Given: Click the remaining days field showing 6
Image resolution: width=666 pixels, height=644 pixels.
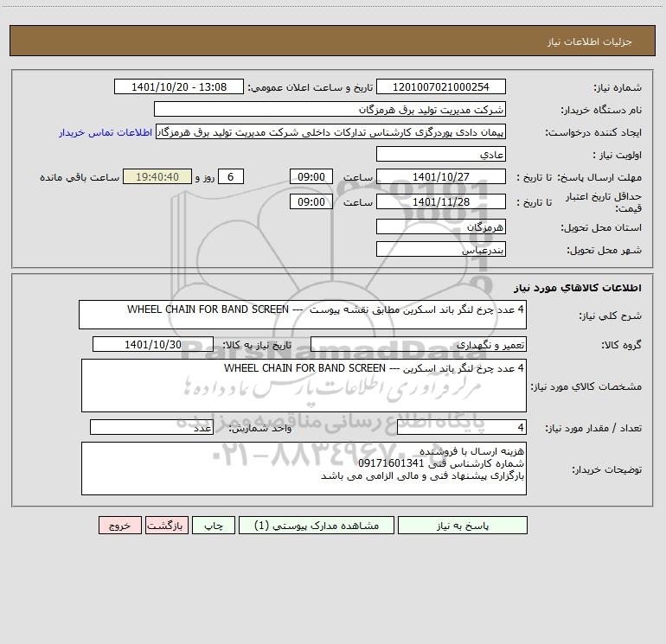Looking at the screenshot, I should pyautogui.click(x=231, y=176).
